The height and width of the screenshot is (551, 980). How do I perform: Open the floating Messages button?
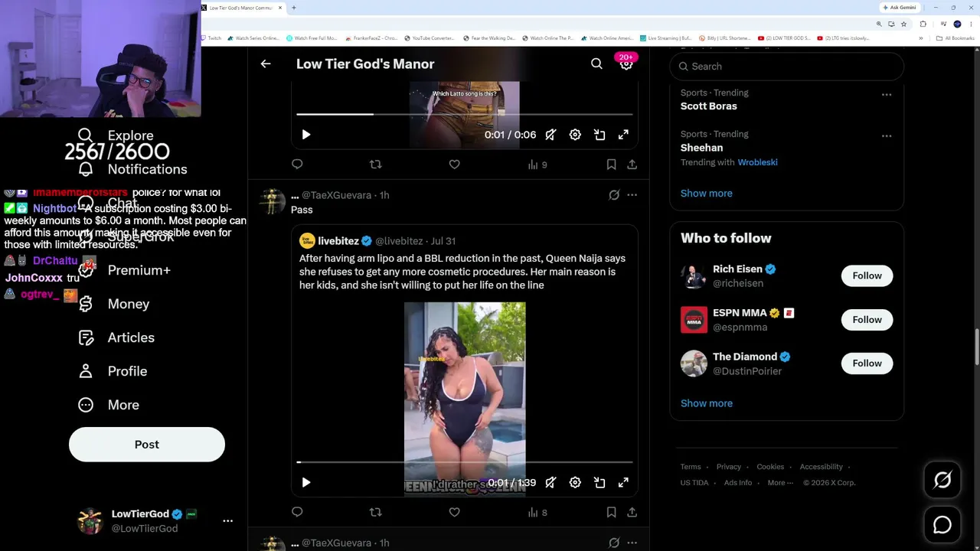pyautogui.click(x=942, y=525)
